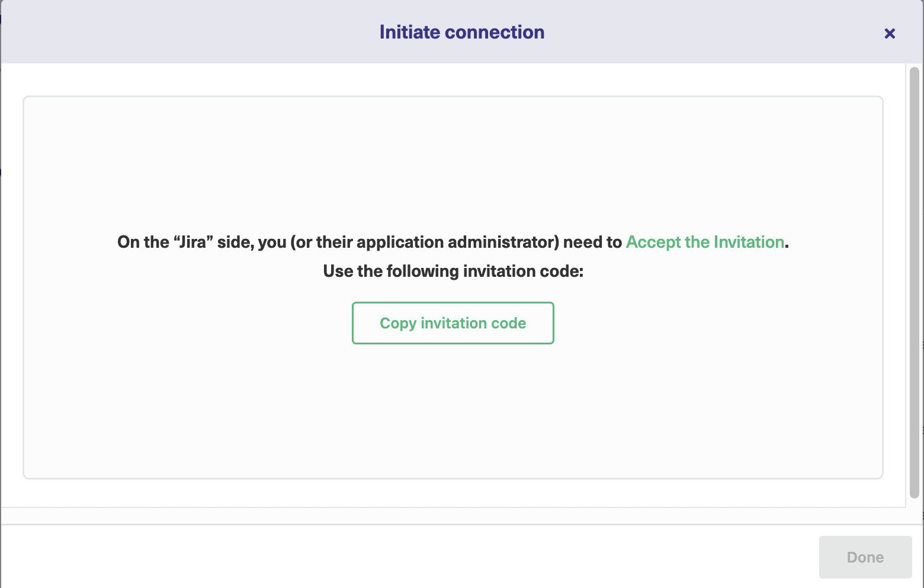Click the "Use the following invitation code:" text
Screen dimensions: 924x588
point(453,271)
